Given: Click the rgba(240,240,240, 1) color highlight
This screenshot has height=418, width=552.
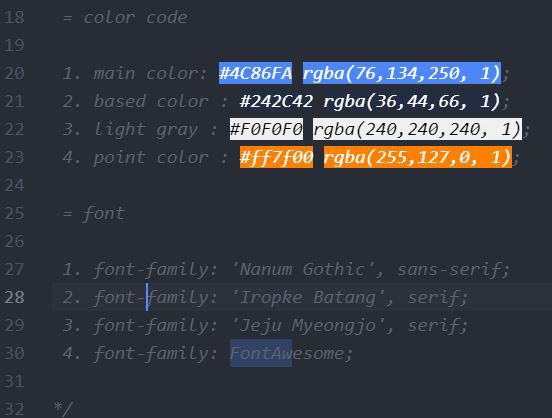Looking at the screenshot, I should (418, 129).
